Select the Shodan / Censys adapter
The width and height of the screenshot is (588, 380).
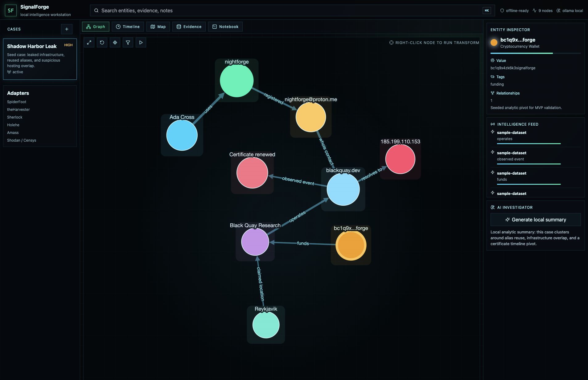click(22, 140)
